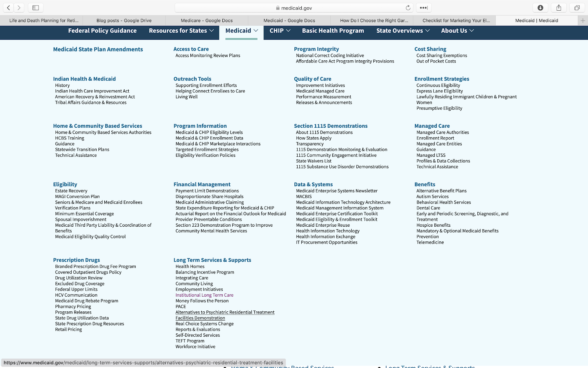Viewport: 588px width, 368px height.
Task: Expand Resources for States dropdown
Action: point(181,31)
